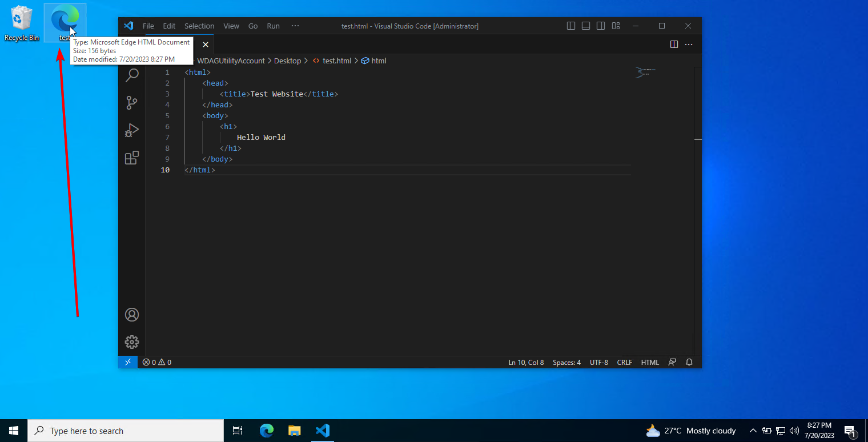Click the opening <head> tag
868x442 pixels.
[x=215, y=83]
